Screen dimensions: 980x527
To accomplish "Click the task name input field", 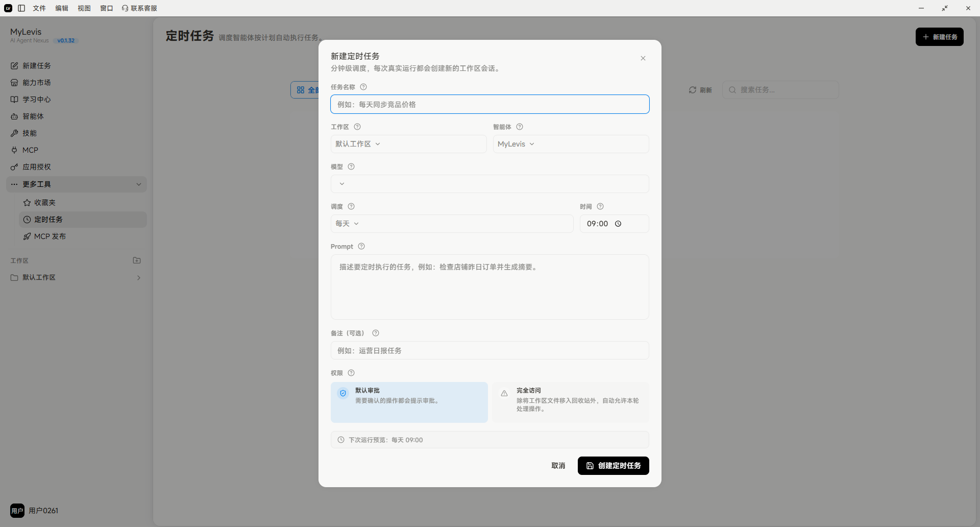I will click(x=490, y=104).
